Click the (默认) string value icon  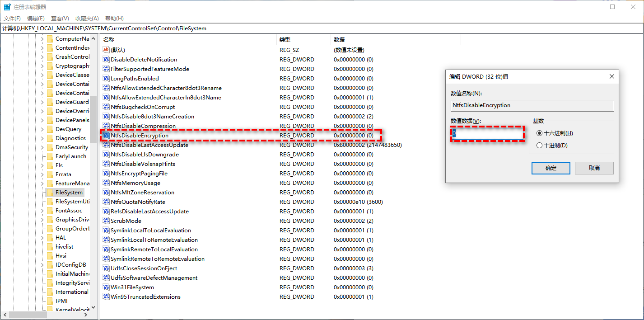(106, 50)
